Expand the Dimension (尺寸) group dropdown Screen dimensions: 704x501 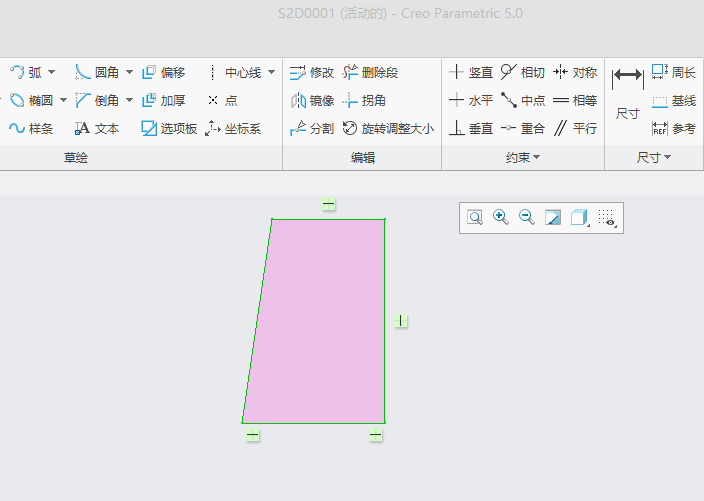click(x=654, y=158)
